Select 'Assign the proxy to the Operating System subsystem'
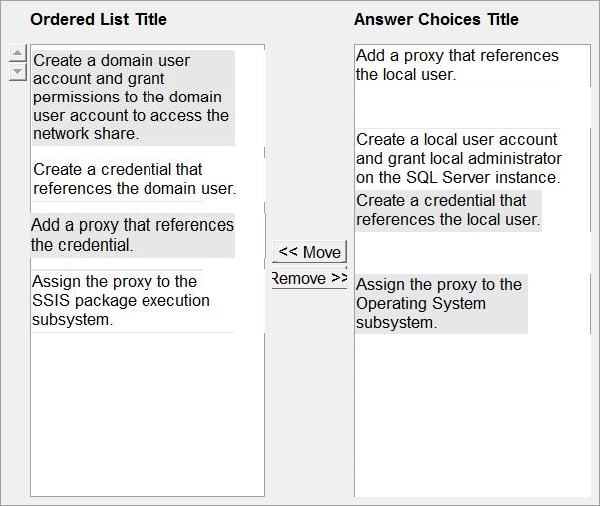Viewport: 600px width, 506px height. [441, 304]
